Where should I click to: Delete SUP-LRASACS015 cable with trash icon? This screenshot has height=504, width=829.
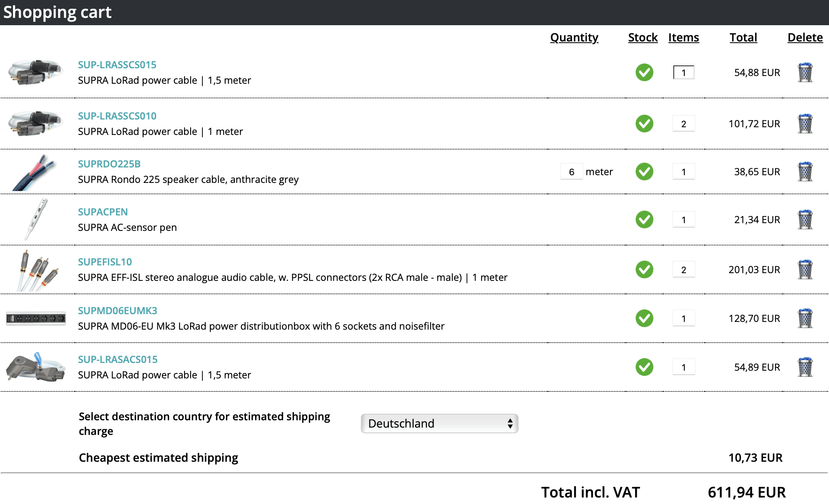click(x=805, y=367)
